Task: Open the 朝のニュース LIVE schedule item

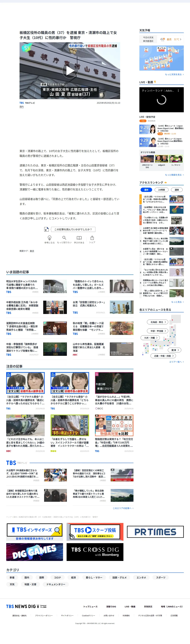Action: coord(162,129)
